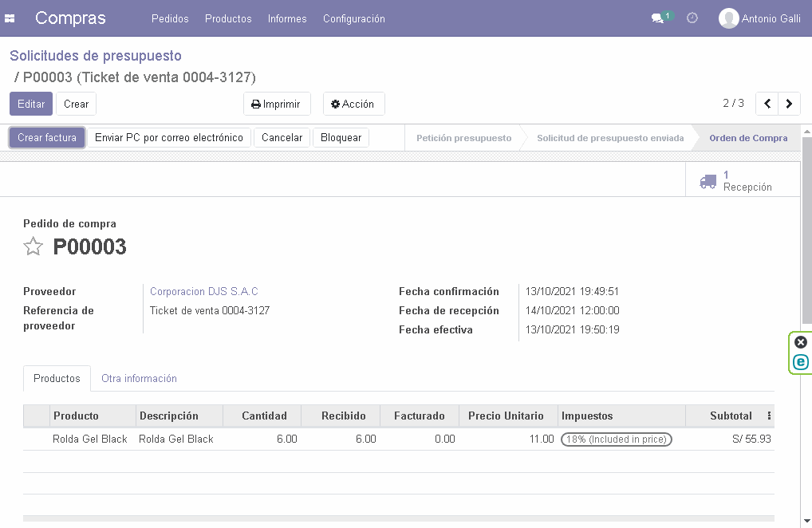Image resolution: width=812 pixels, height=528 pixels.
Task: Open the Imprimir print dropdown
Action: [277, 104]
